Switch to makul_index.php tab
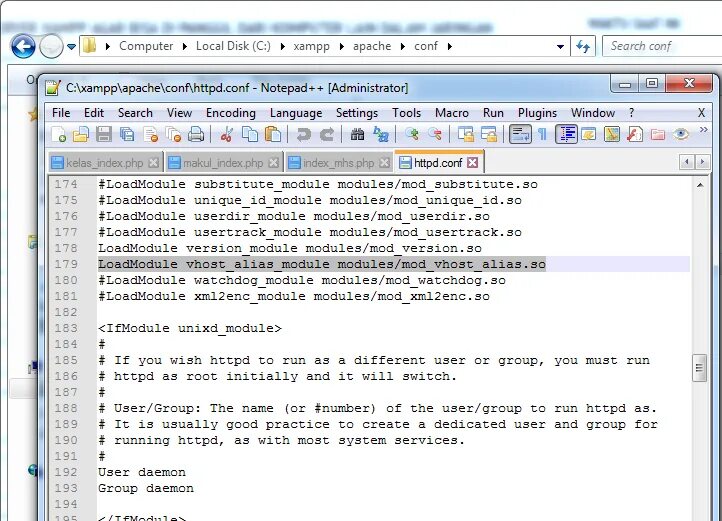This screenshot has height=521, width=722. (x=223, y=163)
